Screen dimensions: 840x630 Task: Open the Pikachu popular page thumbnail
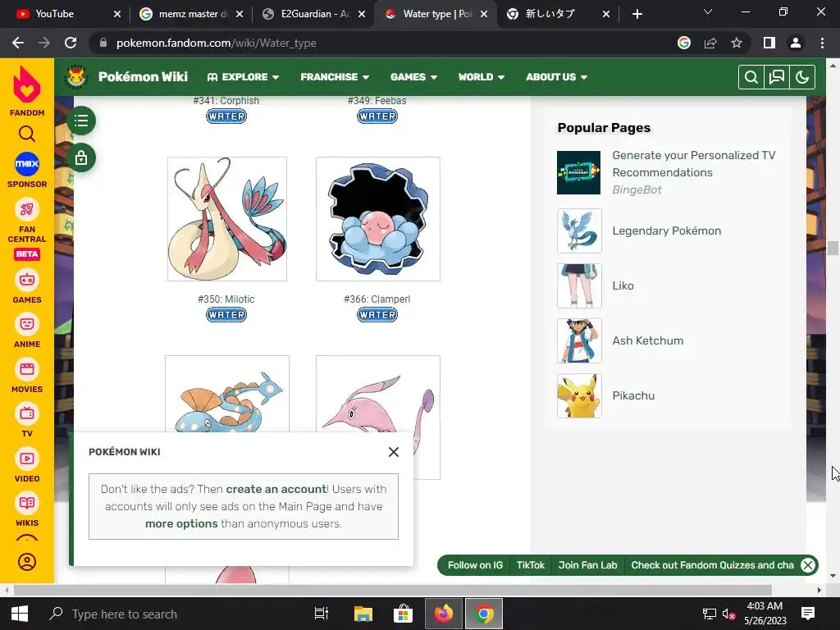point(579,396)
